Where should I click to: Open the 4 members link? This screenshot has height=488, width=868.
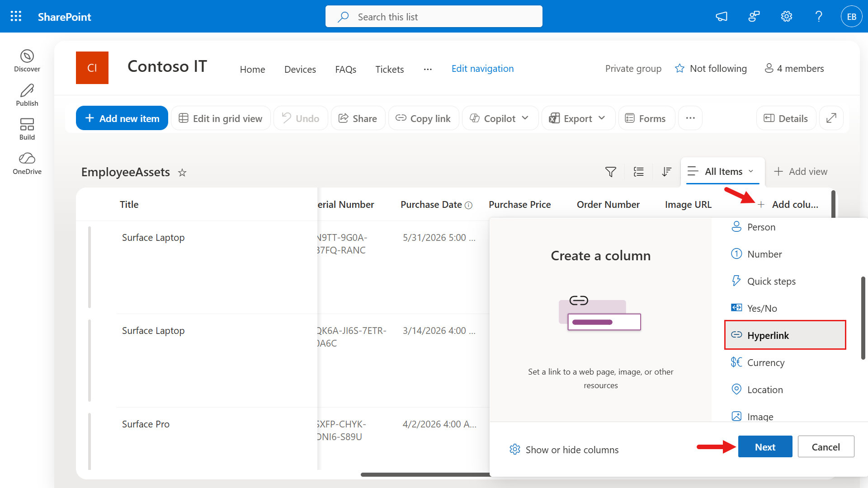(794, 69)
